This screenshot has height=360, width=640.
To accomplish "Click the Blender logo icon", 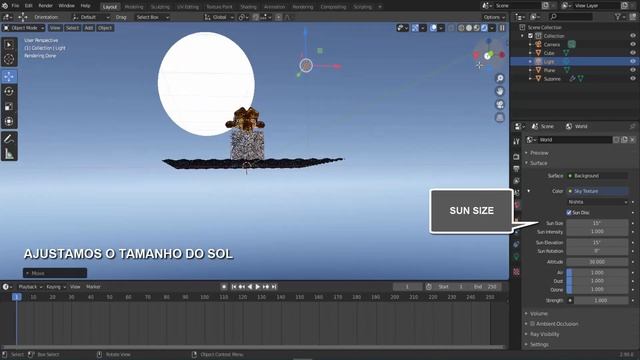I will click(x=4, y=6).
